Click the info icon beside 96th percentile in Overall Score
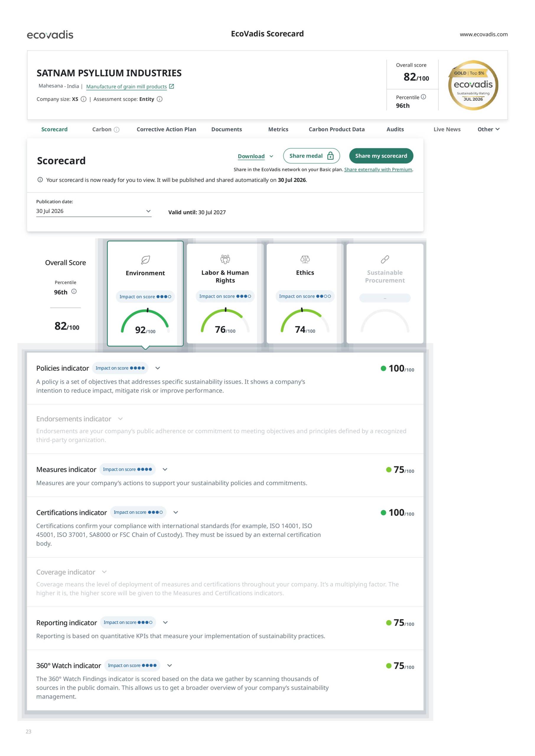Screen dimensions: 535x756 pyautogui.click(x=74, y=291)
